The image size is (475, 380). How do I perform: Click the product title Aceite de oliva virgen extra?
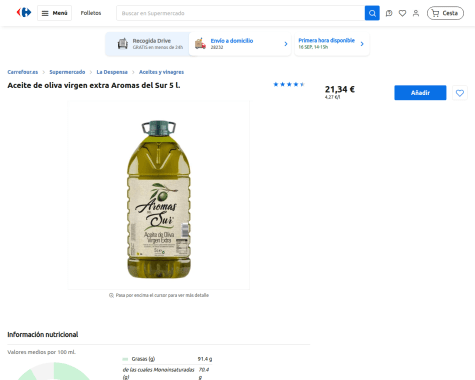coord(94,85)
